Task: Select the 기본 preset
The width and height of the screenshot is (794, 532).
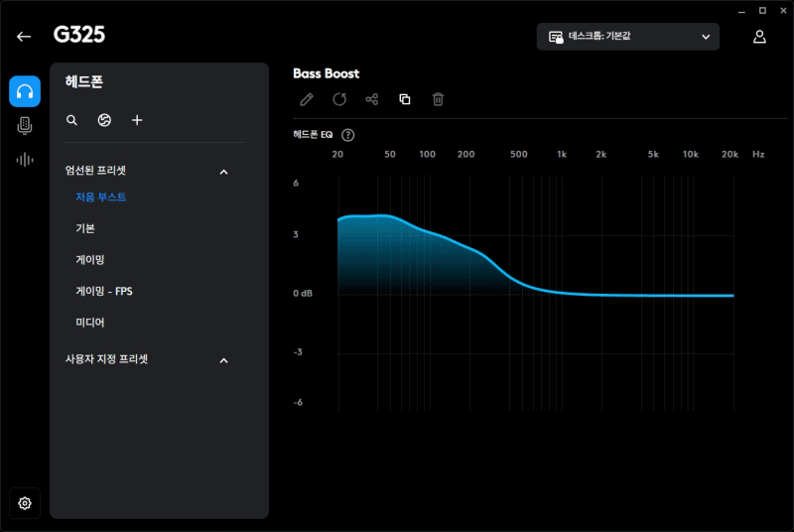Action: coord(85,228)
